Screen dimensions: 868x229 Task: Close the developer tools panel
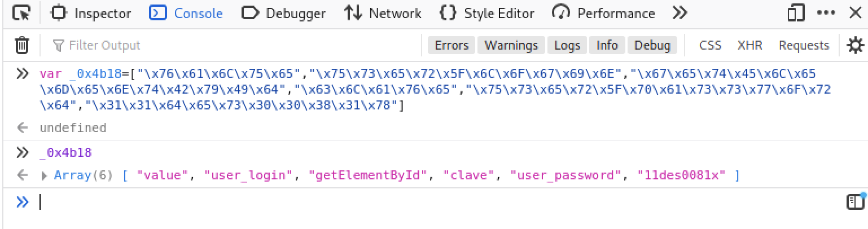coord(856,12)
